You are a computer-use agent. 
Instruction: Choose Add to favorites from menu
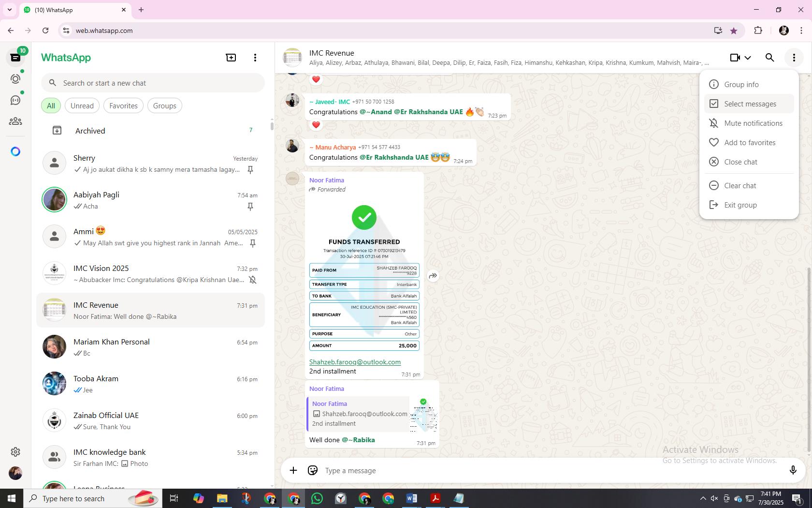point(749,142)
